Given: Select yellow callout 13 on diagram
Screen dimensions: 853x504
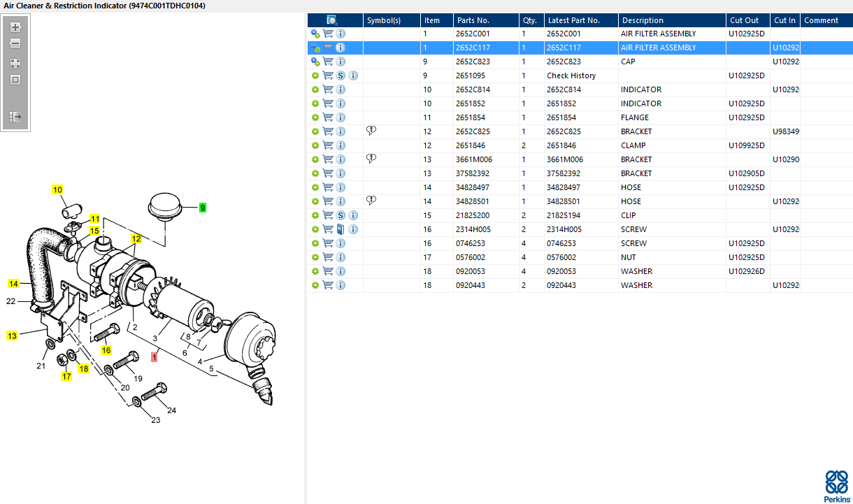Looking at the screenshot, I should [12, 336].
